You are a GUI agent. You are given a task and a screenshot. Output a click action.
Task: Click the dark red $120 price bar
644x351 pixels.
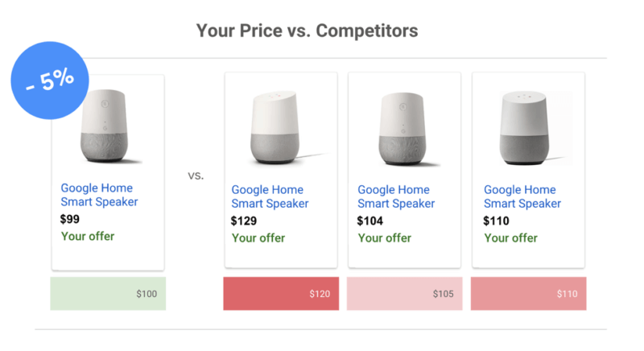point(281,294)
